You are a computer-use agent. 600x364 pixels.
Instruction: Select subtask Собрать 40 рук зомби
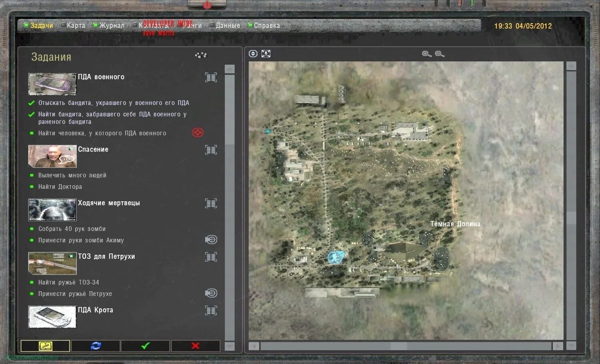tap(72, 229)
